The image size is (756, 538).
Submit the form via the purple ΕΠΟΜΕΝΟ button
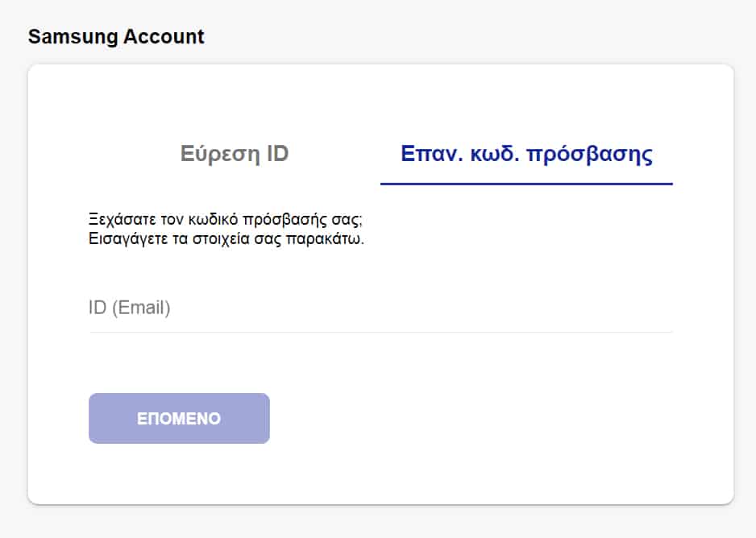coord(179,419)
